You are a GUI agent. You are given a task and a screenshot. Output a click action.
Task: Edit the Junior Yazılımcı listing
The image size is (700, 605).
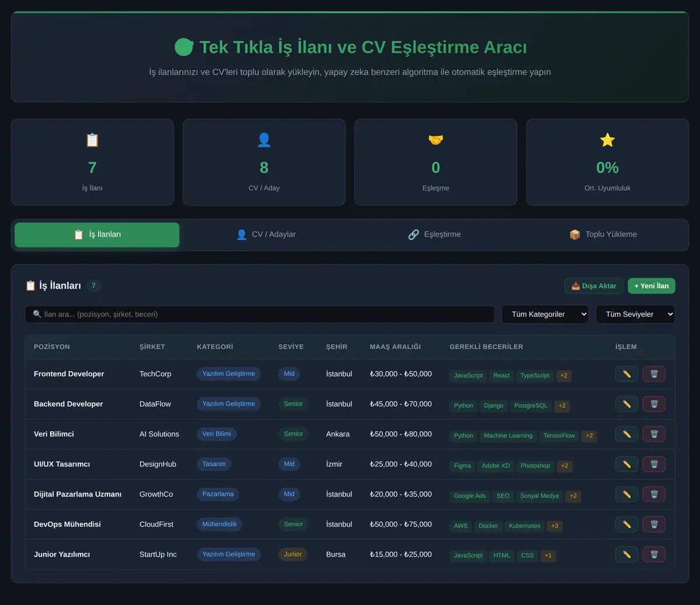tap(626, 554)
